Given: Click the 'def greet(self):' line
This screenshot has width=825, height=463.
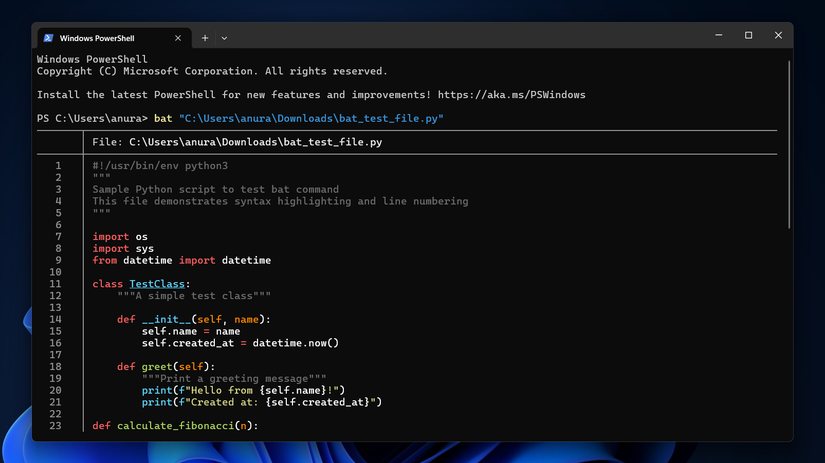Looking at the screenshot, I should (166, 367).
